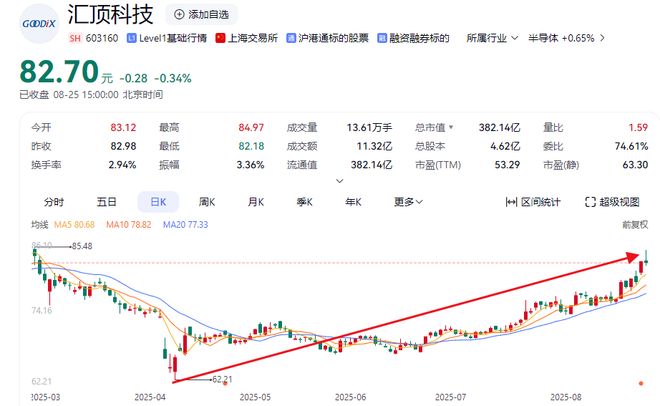The image size is (660, 406).
Task: Switch to the 分时 tab
Action: [54, 202]
